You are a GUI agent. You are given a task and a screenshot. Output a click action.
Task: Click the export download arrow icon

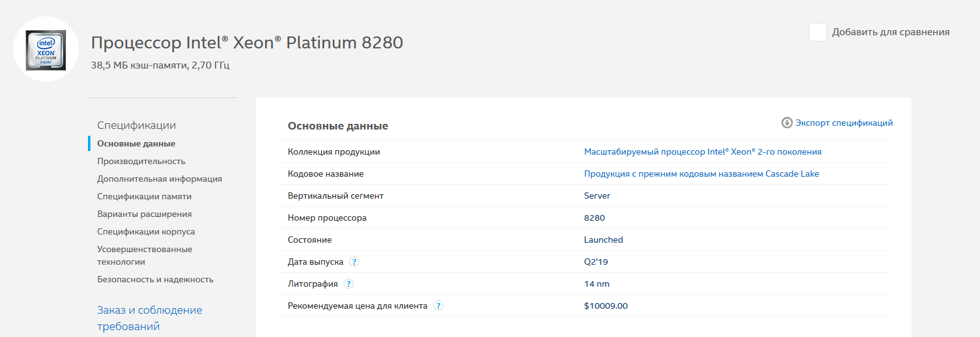[x=787, y=123]
